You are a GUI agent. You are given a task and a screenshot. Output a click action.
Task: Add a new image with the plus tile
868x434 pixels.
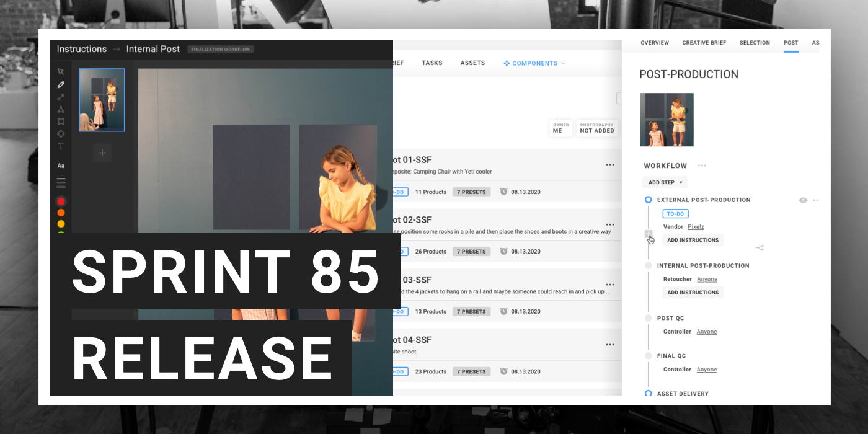point(102,153)
